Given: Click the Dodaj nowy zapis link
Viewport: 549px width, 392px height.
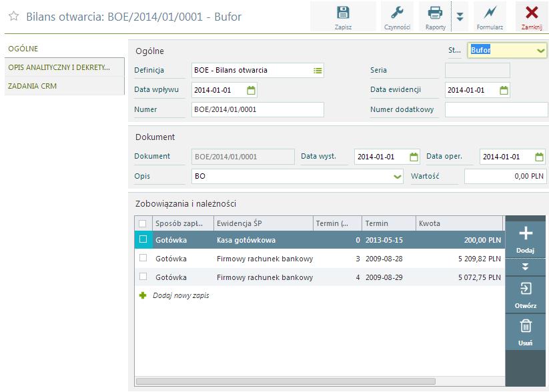Looking at the screenshot, I should pyautogui.click(x=181, y=295).
